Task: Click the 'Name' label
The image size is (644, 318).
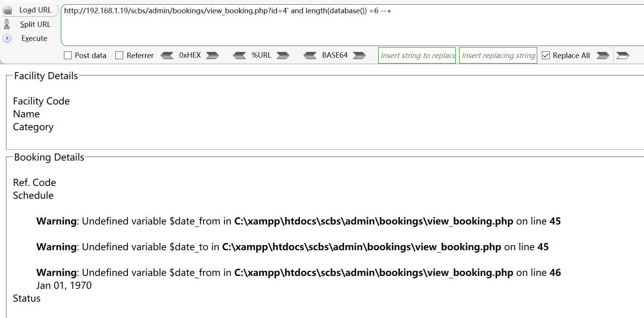Action: 27,114
